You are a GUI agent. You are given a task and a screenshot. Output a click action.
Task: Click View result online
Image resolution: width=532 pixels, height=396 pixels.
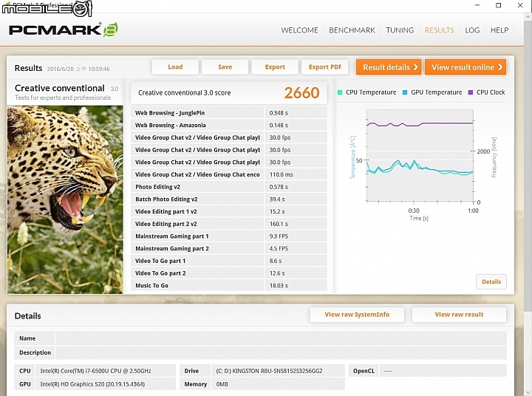coord(465,67)
